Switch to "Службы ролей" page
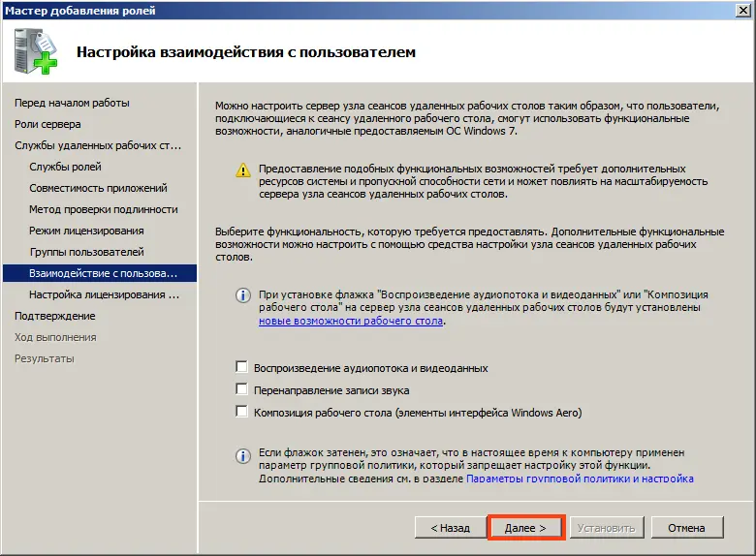The image size is (756, 556). click(65, 167)
